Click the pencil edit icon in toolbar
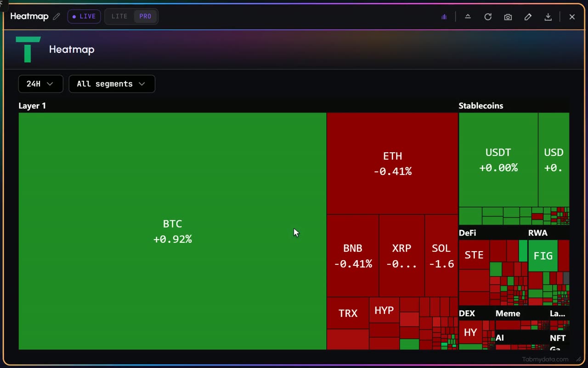588x368 pixels. (x=528, y=17)
